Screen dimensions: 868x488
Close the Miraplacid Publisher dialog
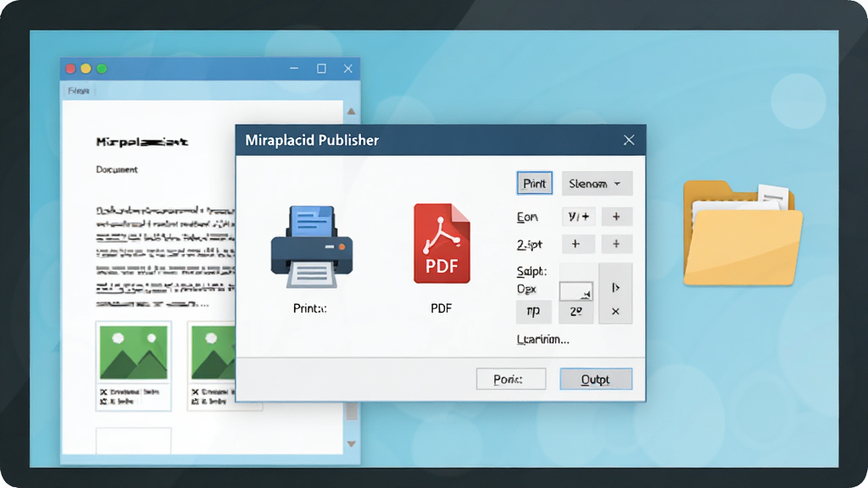click(x=629, y=140)
